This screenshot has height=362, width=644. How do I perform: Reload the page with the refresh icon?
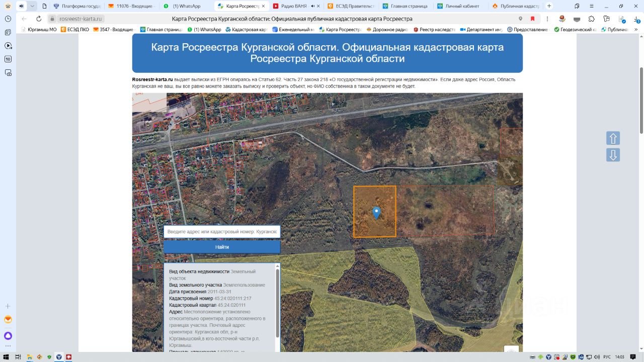(39, 19)
